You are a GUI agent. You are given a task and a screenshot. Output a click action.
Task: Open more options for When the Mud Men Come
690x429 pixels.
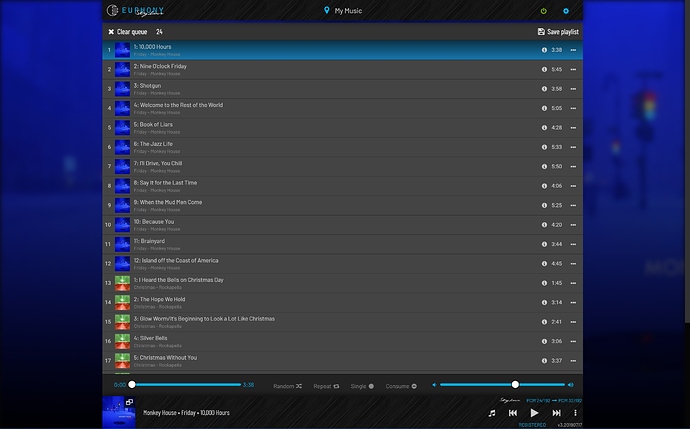(x=573, y=205)
